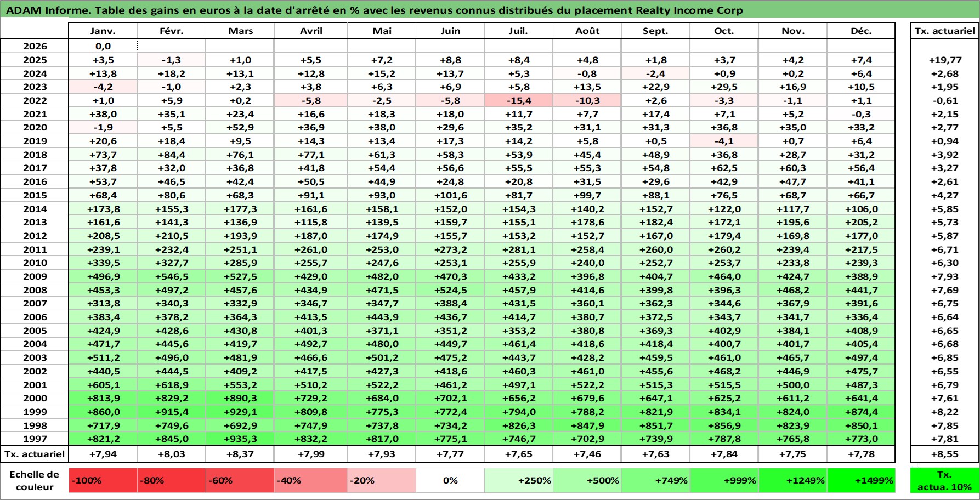Click the 'Tx. actuariel' bottom row label
The height and width of the screenshot is (500, 980).
click(35, 454)
